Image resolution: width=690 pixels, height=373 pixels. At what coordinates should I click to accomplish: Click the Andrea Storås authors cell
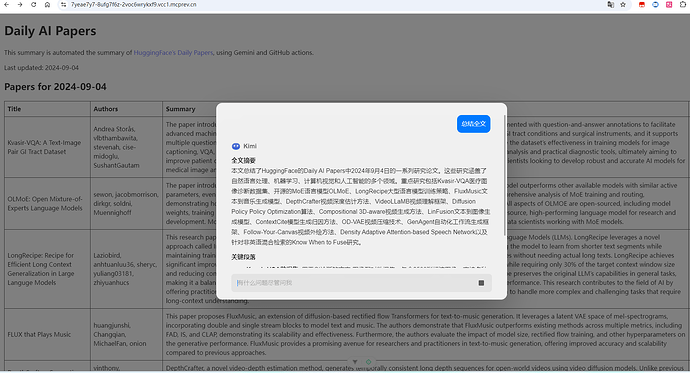(126, 147)
